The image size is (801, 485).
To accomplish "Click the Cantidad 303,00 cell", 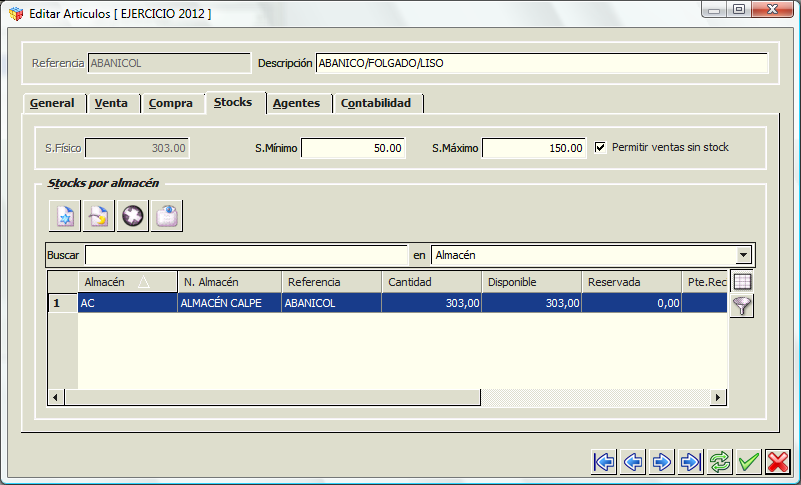I will point(432,303).
